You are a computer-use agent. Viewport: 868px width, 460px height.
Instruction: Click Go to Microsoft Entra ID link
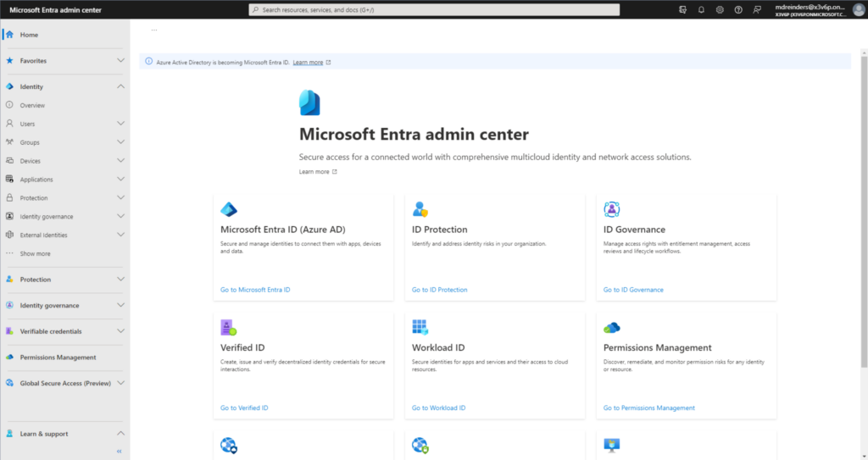pos(255,290)
